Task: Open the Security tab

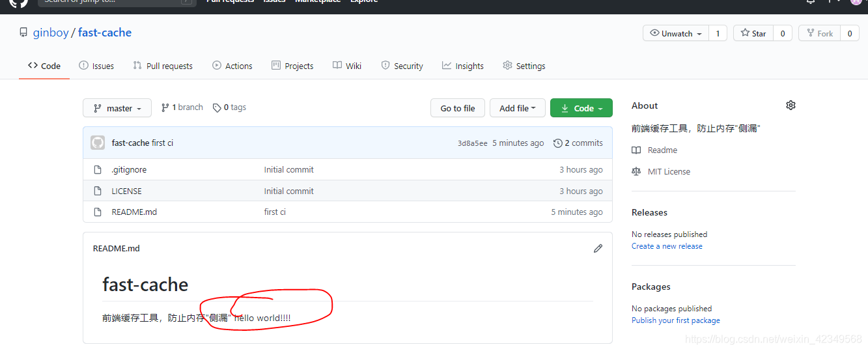Action: click(402, 66)
